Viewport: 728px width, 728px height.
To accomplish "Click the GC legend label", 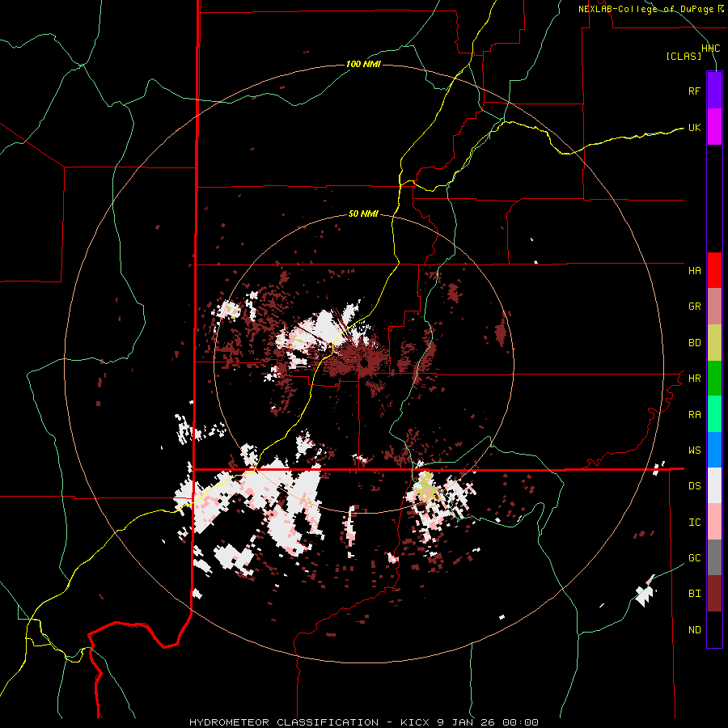I will pyautogui.click(x=694, y=558).
